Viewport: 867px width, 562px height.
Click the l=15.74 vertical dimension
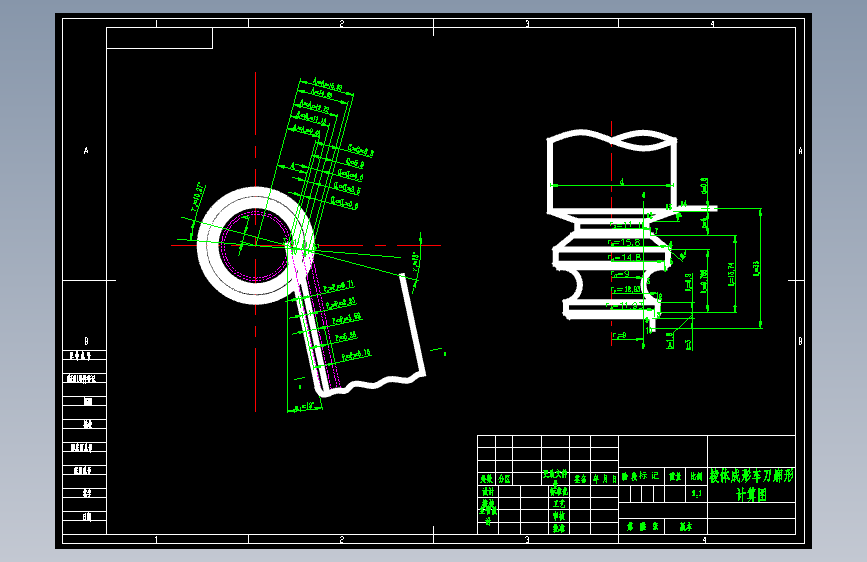pyautogui.click(x=731, y=274)
